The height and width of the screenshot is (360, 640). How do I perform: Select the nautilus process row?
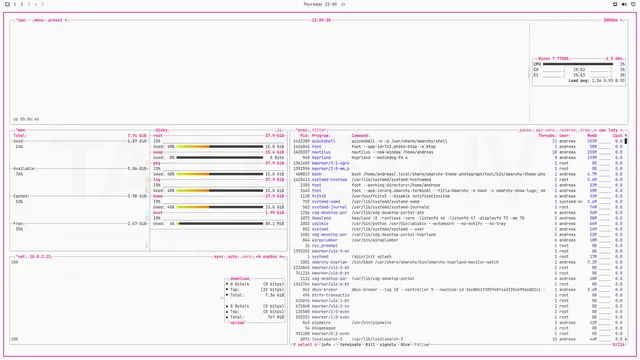tap(458, 152)
